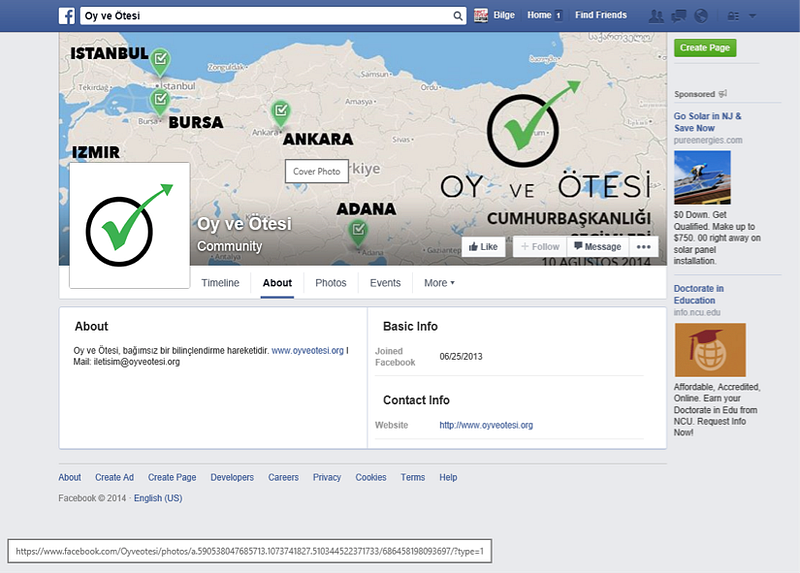Send a Message to the page
Screen dimensions: 800x573
tap(597, 246)
